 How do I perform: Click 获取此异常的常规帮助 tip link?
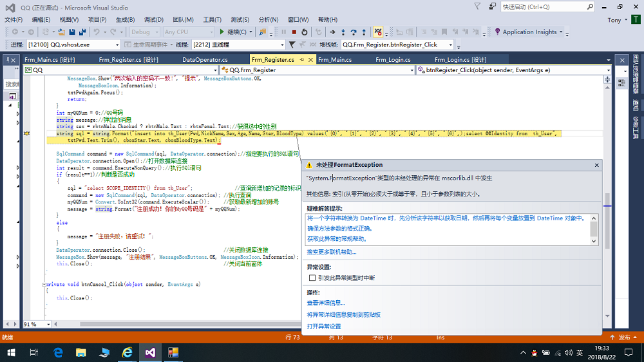(337, 239)
